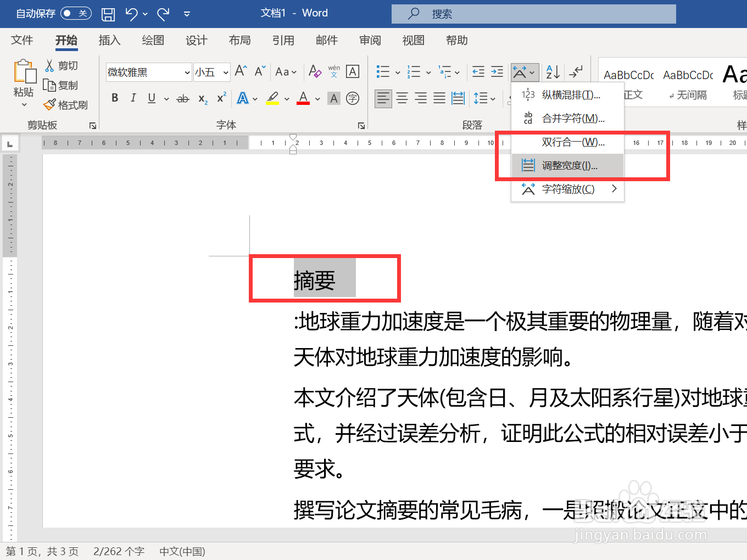This screenshot has height=560, width=747.
Task: Open the font name dropdown 微软雅黑
Action: (x=187, y=72)
